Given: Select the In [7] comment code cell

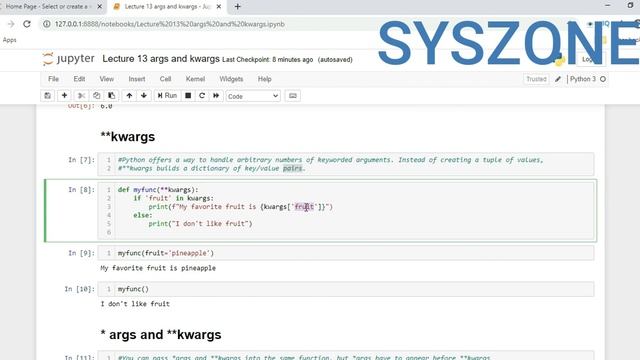Looking at the screenshot, I should coord(346,164).
